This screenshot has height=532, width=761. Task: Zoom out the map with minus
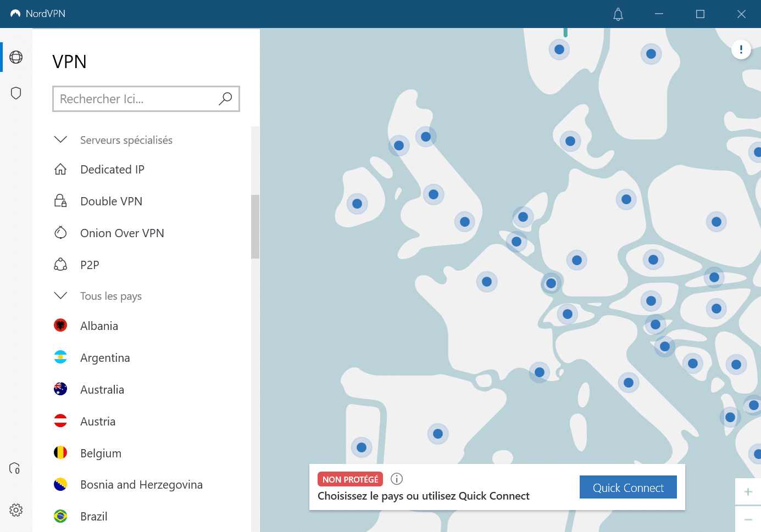(748, 519)
